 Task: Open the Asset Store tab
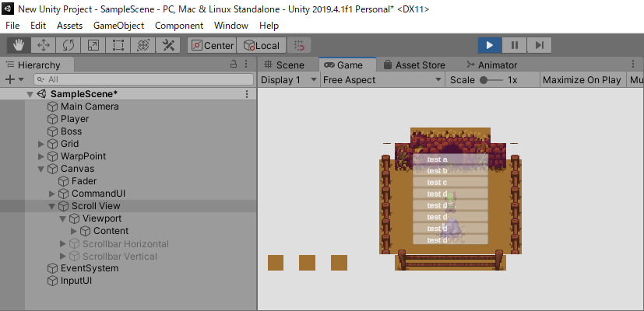(x=414, y=65)
